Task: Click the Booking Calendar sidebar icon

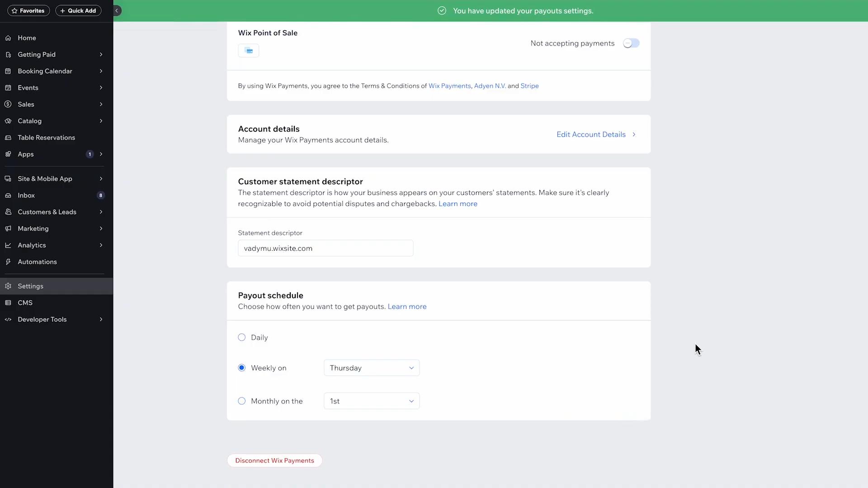Action: click(x=8, y=71)
